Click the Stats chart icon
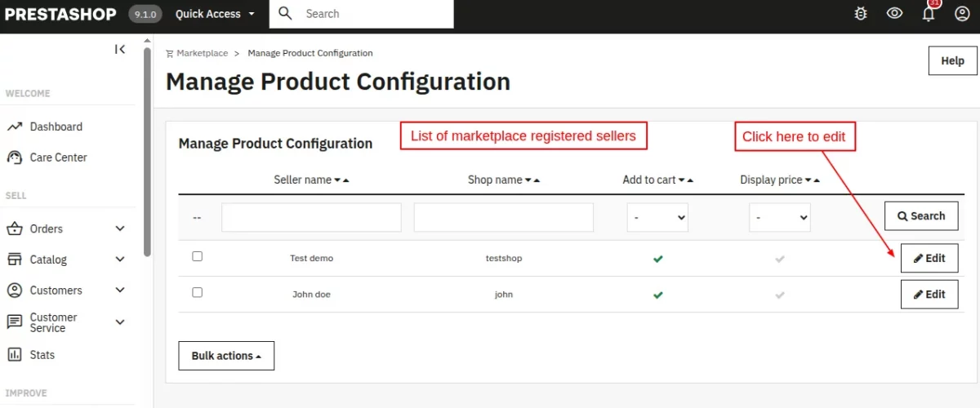 15,355
